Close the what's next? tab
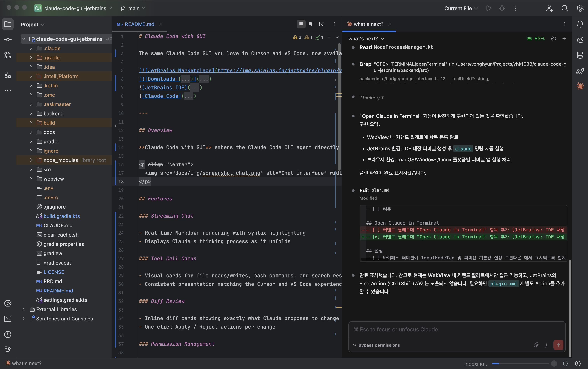Screen dimensions: 588x369 coord(390,24)
